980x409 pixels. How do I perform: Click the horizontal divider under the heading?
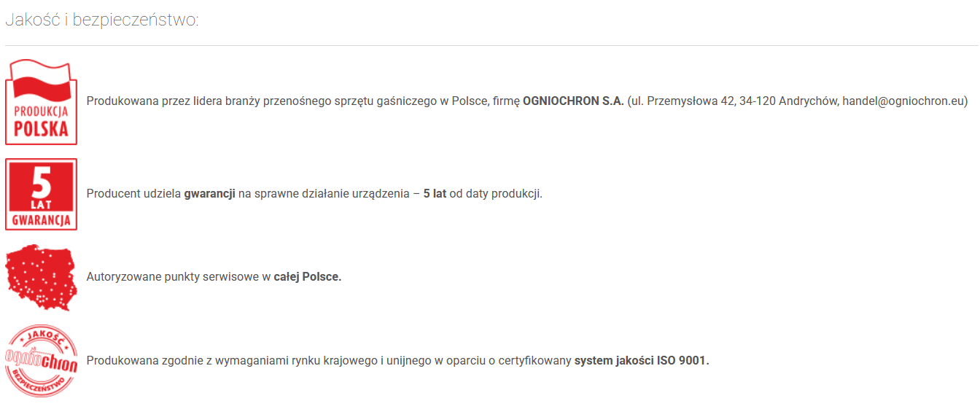coord(490,45)
